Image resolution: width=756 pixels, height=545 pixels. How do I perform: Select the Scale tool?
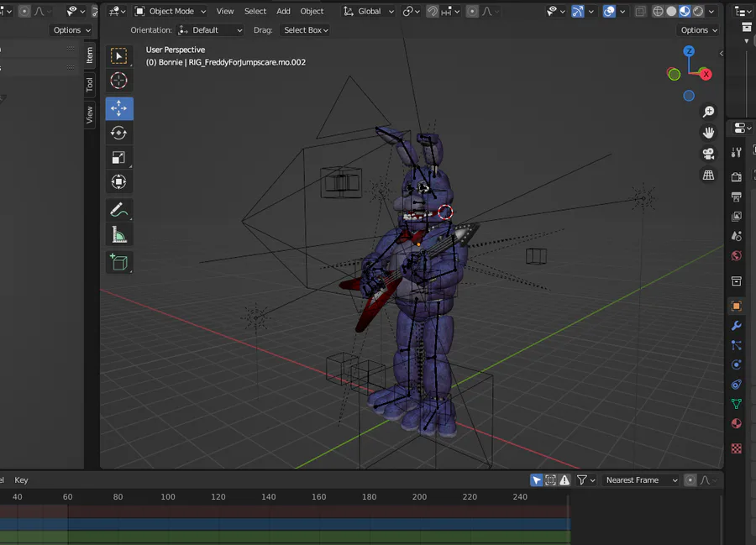[x=118, y=157]
